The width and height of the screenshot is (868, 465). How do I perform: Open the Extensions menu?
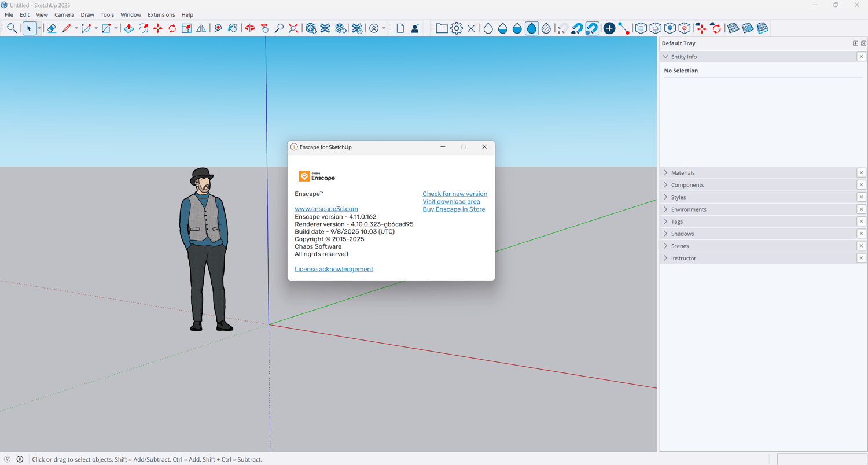(161, 15)
